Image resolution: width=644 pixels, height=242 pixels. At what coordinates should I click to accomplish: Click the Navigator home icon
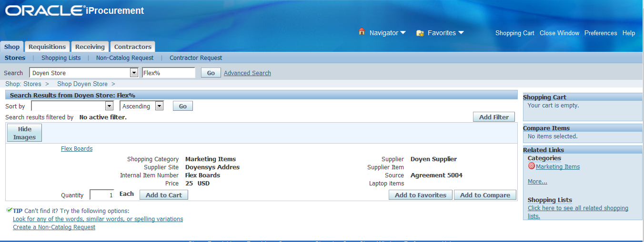pyautogui.click(x=362, y=32)
